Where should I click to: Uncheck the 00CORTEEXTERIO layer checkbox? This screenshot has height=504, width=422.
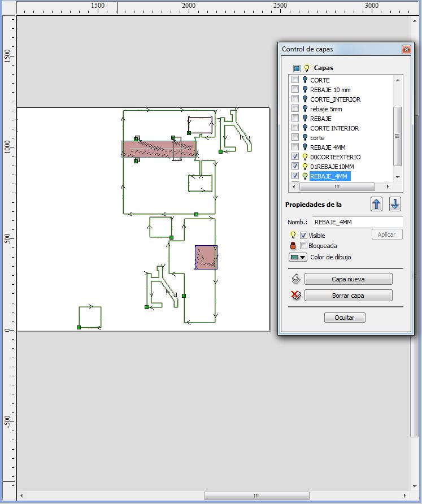pyautogui.click(x=295, y=157)
